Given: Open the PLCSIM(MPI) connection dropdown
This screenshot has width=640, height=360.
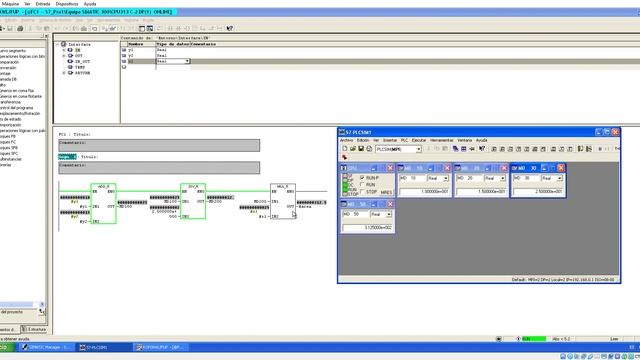Looking at the screenshot, I should pyautogui.click(x=419, y=149).
